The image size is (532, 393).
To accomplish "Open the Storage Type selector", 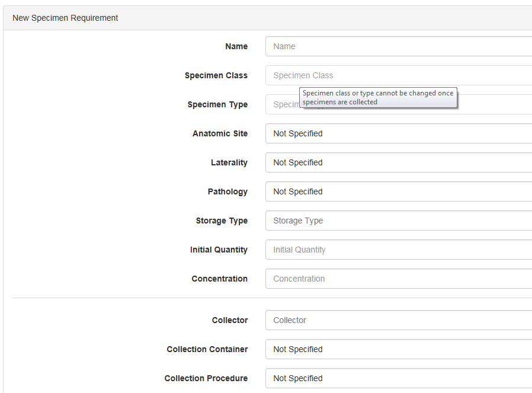I will click(397, 221).
